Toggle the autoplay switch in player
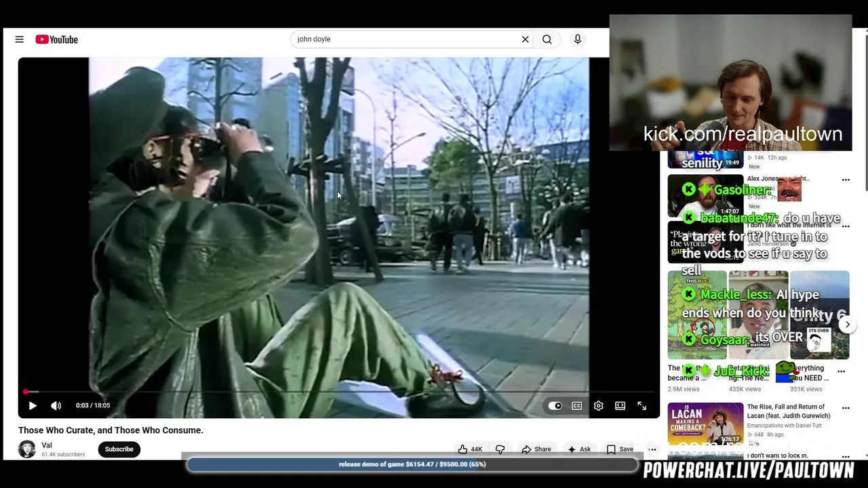 555,405
